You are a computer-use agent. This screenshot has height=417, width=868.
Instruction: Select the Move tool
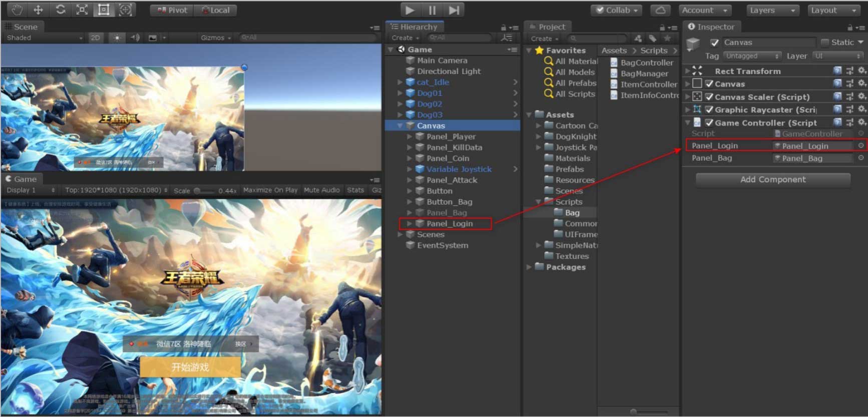[38, 10]
